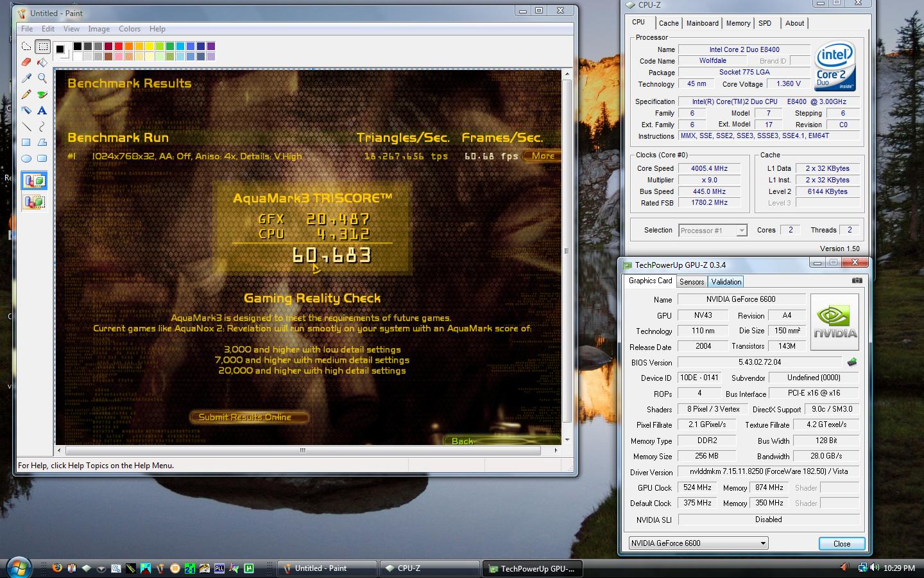Image resolution: width=924 pixels, height=578 pixels.
Task: Pick the Rectangle shape tool in Paint
Action: pyautogui.click(x=26, y=143)
